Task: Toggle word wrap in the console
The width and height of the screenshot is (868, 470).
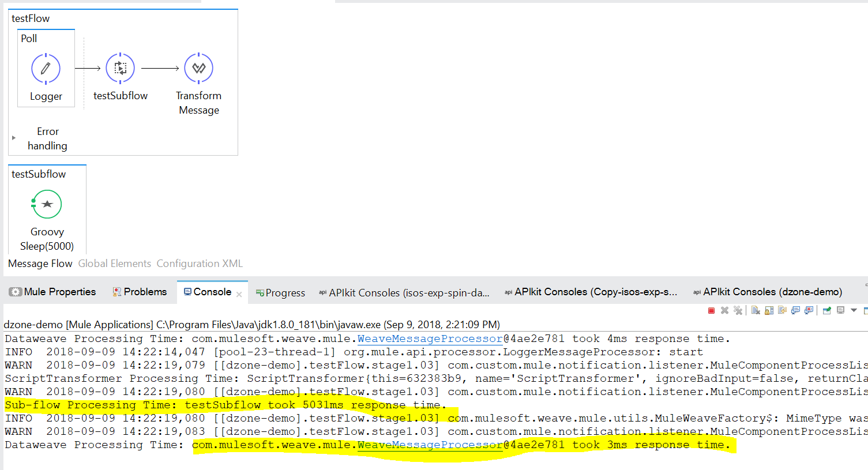Action: point(782,310)
